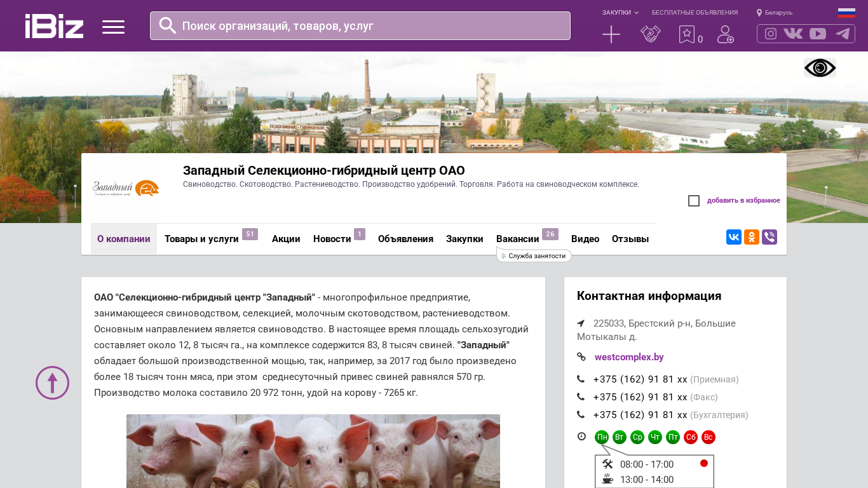Select the Ср weekday circle
868x488 pixels.
point(637,437)
